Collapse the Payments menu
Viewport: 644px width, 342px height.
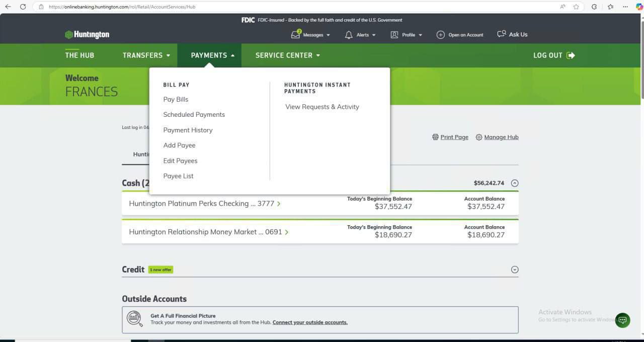213,55
